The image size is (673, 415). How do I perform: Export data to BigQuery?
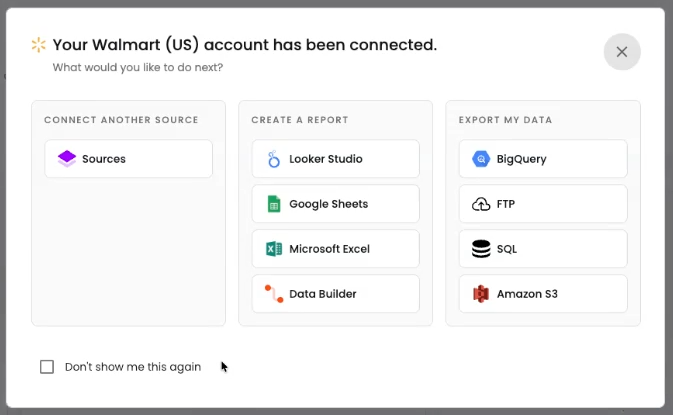coord(543,159)
